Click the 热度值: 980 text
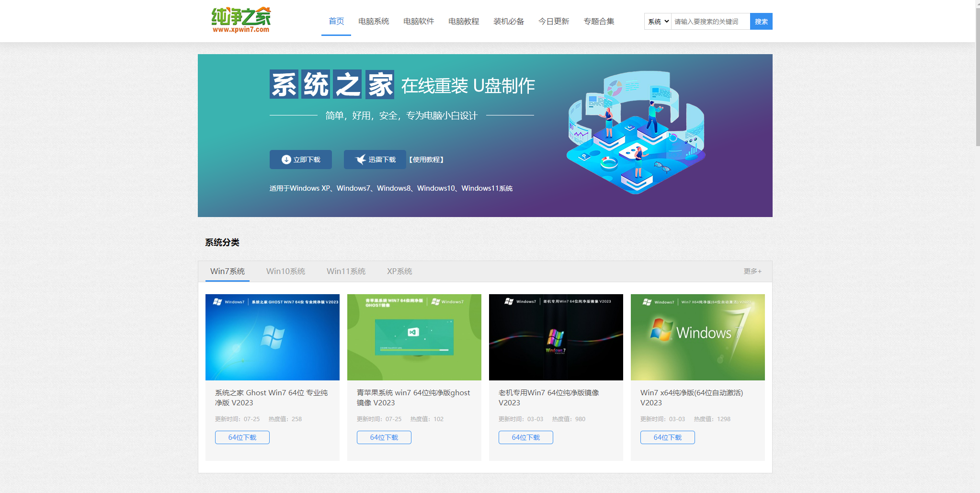 [x=569, y=419]
